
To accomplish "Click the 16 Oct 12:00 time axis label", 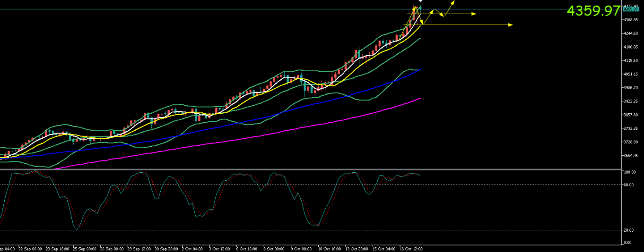I will pos(411,249).
